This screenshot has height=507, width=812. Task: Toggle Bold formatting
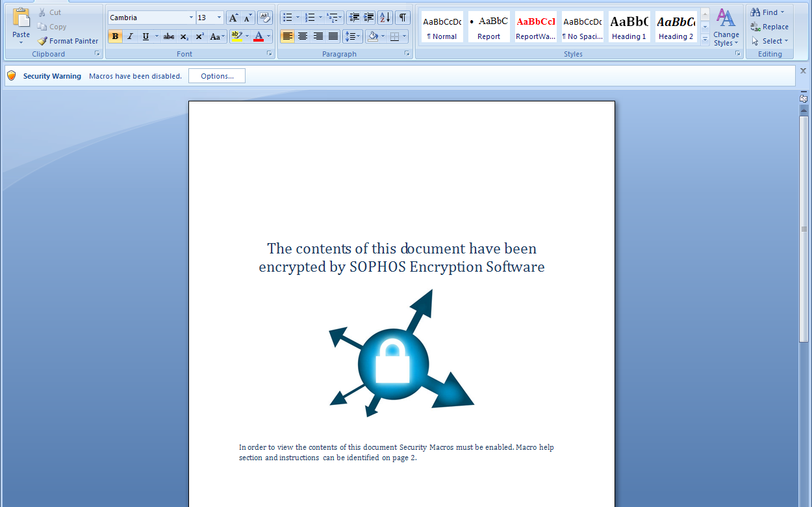(115, 36)
